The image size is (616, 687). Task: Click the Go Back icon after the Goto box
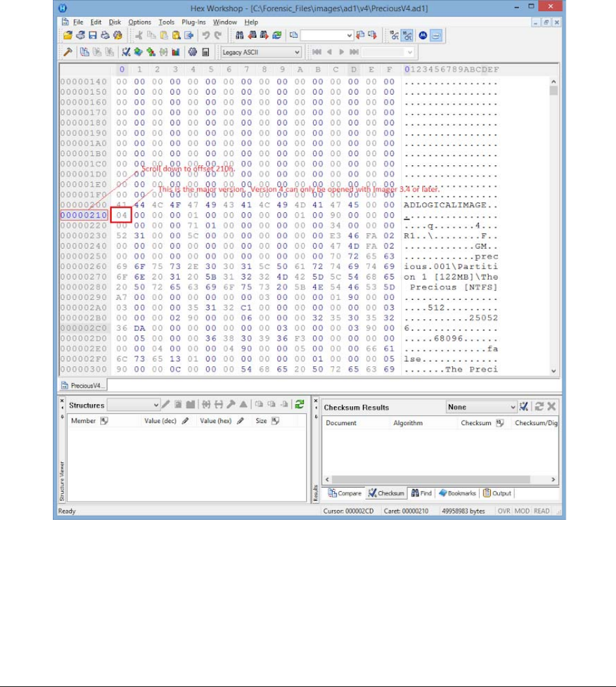(360, 35)
